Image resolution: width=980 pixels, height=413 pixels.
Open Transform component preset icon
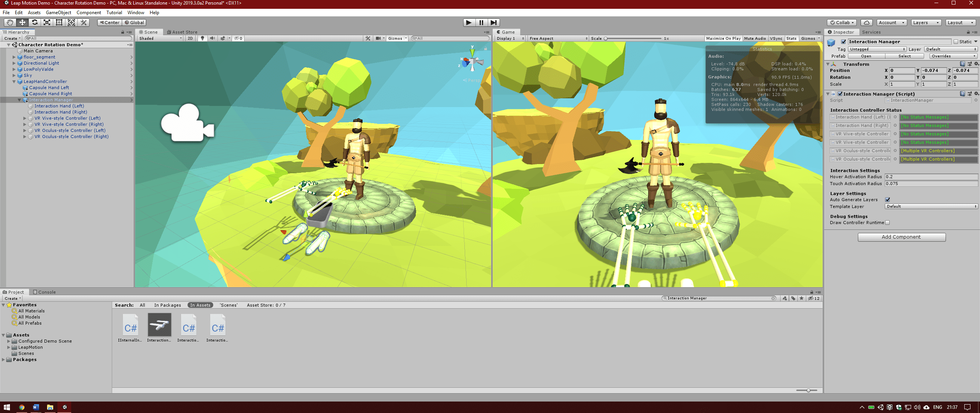coord(970,64)
